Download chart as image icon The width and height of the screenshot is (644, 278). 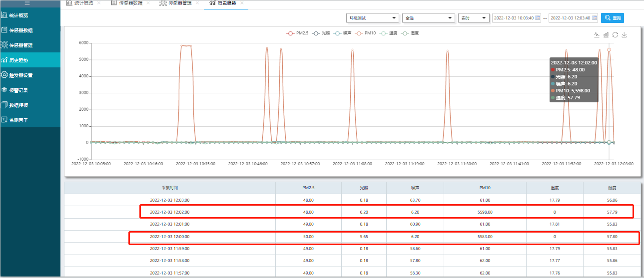point(624,35)
